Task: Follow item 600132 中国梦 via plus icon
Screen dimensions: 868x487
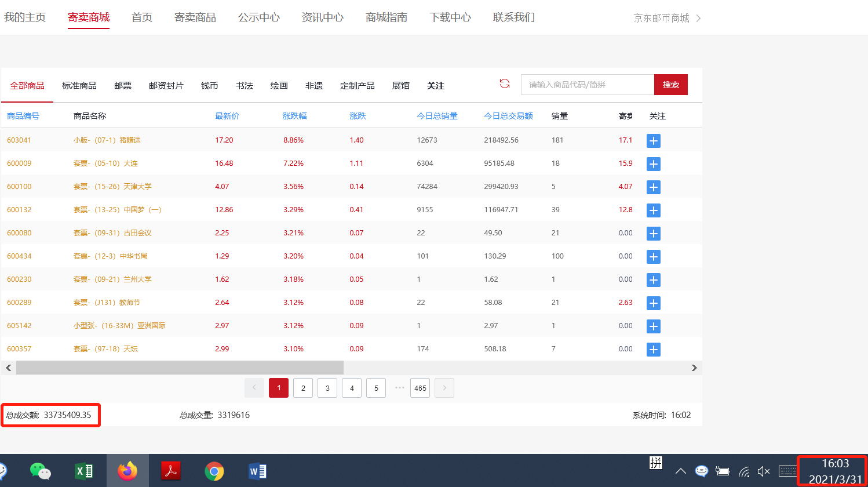Action: [654, 210]
